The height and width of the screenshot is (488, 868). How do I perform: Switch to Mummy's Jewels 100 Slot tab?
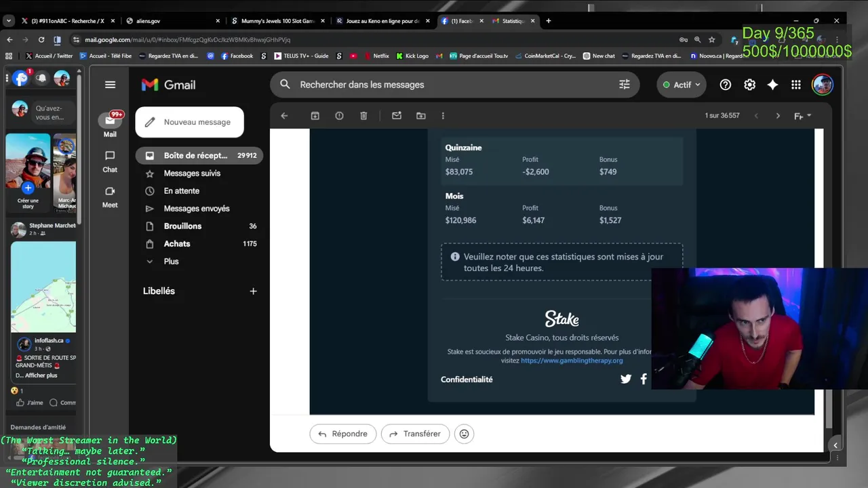pyautogui.click(x=278, y=21)
